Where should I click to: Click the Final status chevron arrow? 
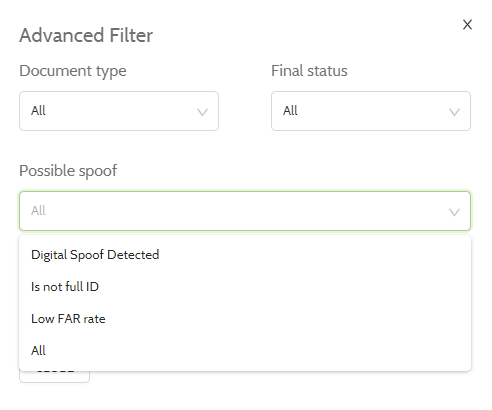pos(454,112)
